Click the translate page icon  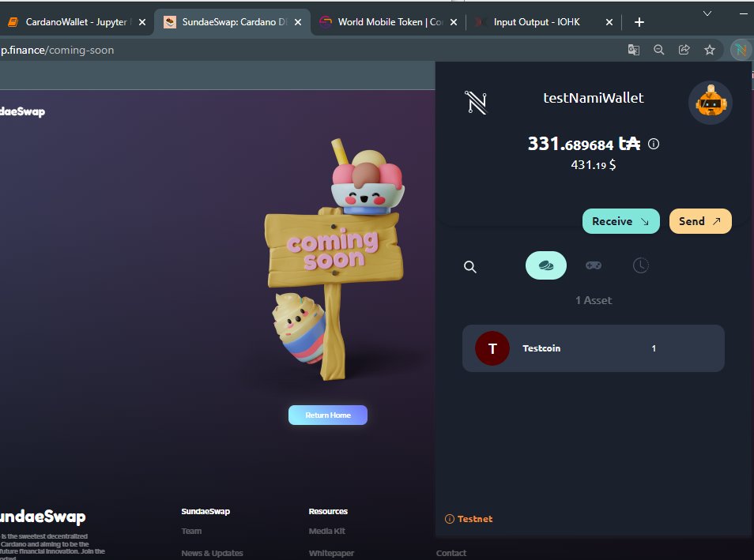pos(634,50)
